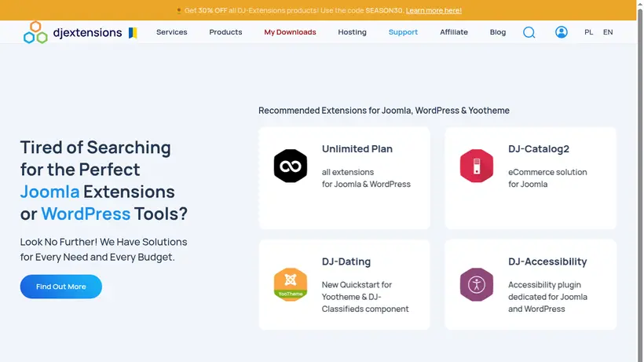Click 'New Quickstart for Yootheme' description
Image resolution: width=644 pixels, height=362 pixels.
click(364, 297)
